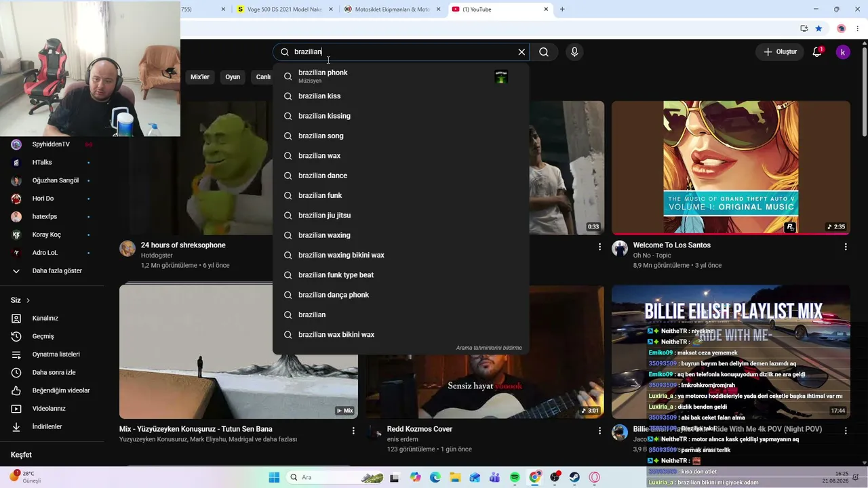The width and height of the screenshot is (868, 488).
Task: Expand 'Daha fazla göster' in subscriptions
Action: tap(52, 271)
